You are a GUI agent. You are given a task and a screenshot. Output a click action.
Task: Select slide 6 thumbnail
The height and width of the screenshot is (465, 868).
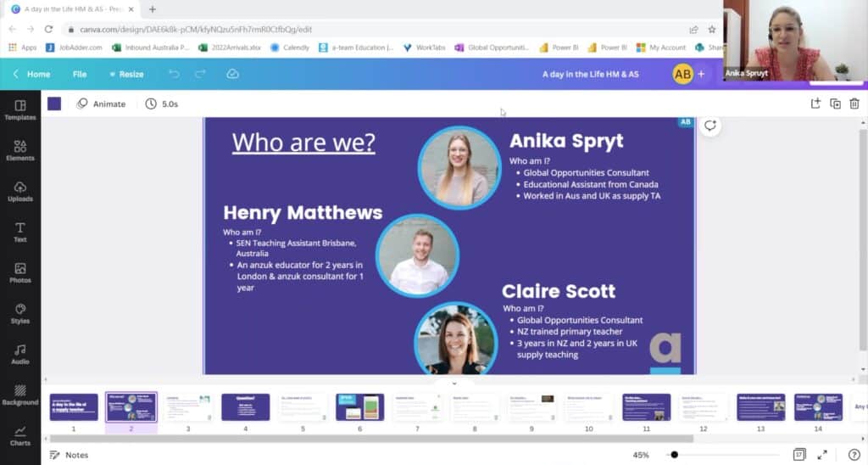pos(359,407)
